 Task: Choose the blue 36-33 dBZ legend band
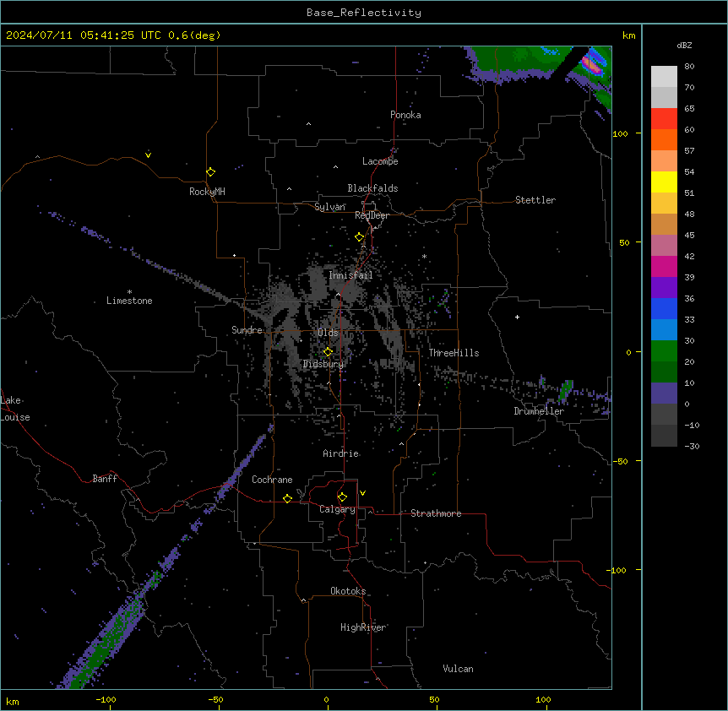click(664, 308)
